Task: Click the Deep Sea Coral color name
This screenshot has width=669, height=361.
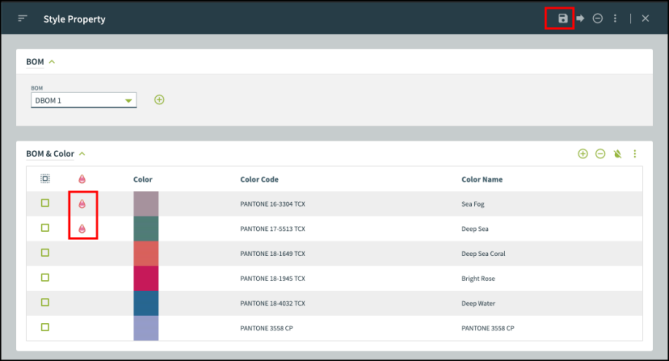Action: pos(483,253)
